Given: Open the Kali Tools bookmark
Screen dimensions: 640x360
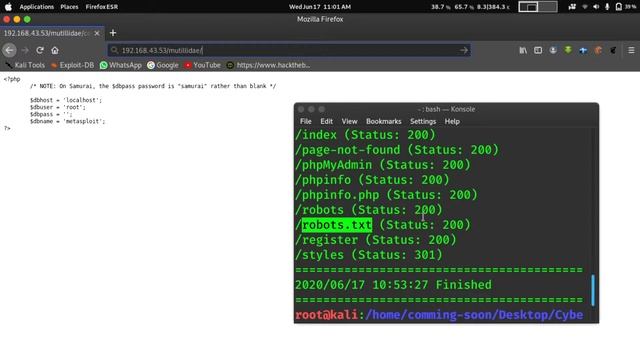Looking at the screenshot, I should click(25, 65).
